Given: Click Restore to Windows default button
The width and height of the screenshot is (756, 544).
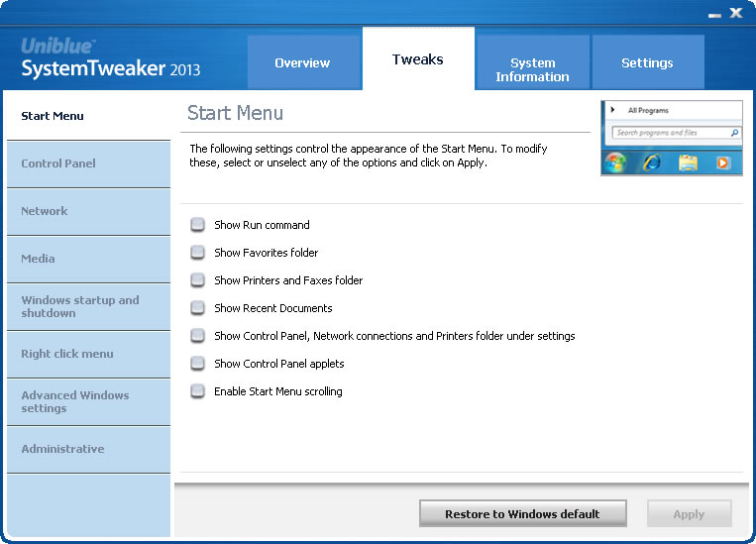Looking at the screenshot, I should 522,513.
